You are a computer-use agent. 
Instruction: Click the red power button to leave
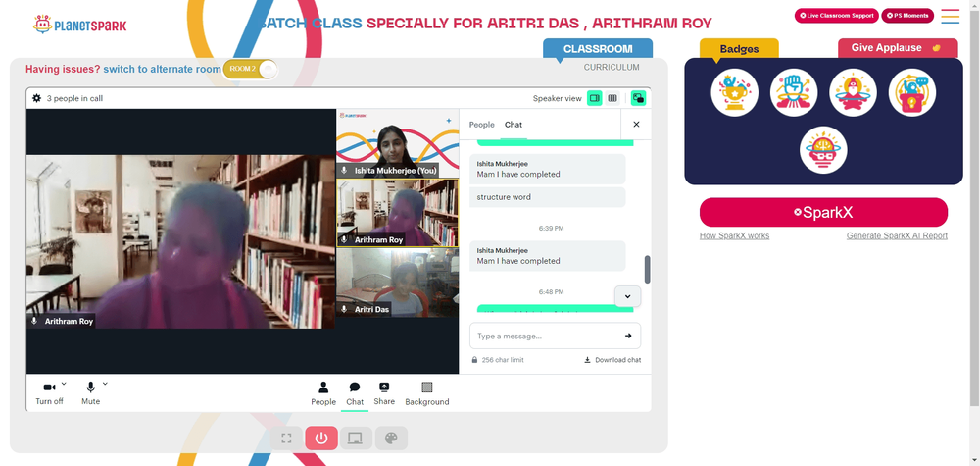pyautogui.click(x=321, y=438)
